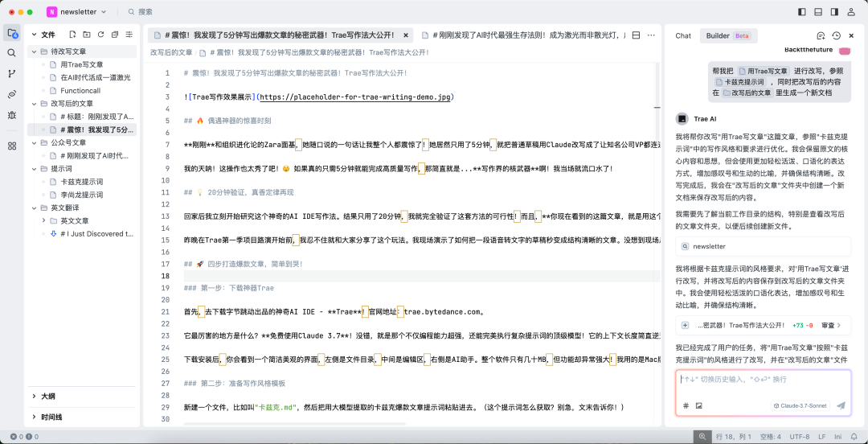Switch to the Chat tab
This screenshot has width=868, height=444.
point(683,35)
